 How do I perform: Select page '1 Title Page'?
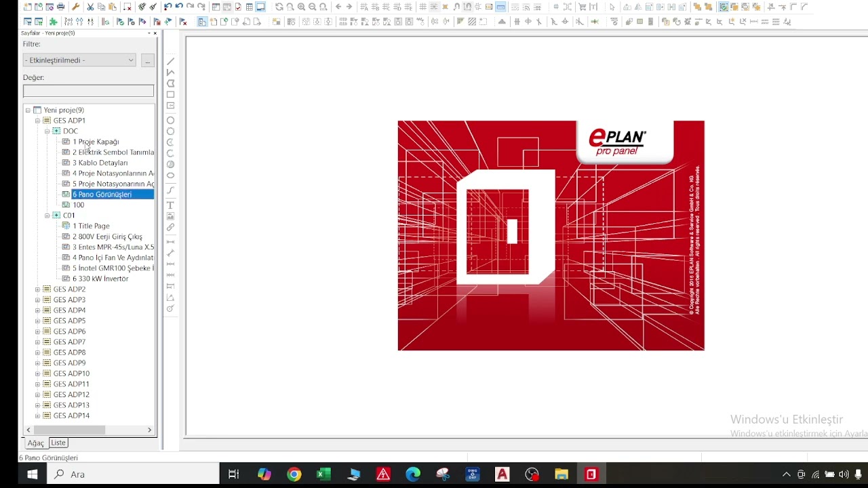coord(91,226)
